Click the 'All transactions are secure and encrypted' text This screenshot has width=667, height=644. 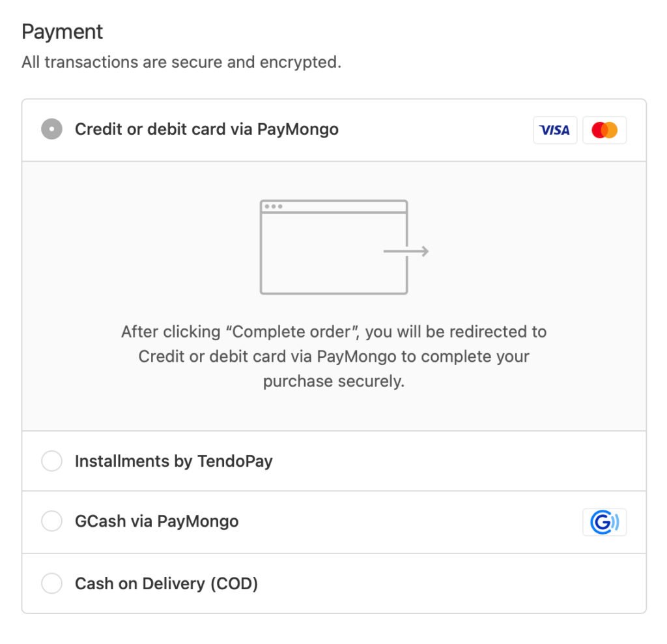coord(181,63)
